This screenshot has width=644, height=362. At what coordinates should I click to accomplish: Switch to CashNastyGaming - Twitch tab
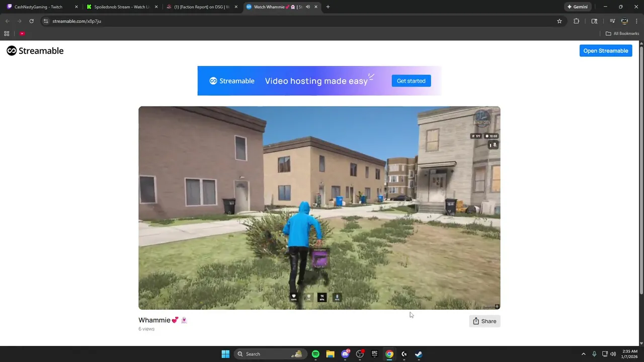pyautogui.click(x=39, y=7)
